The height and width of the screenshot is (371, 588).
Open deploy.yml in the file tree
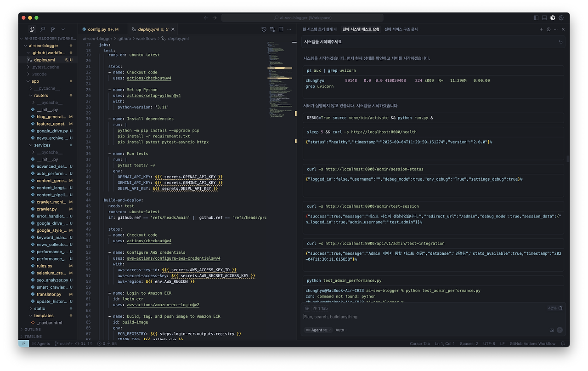click(48, 60)
